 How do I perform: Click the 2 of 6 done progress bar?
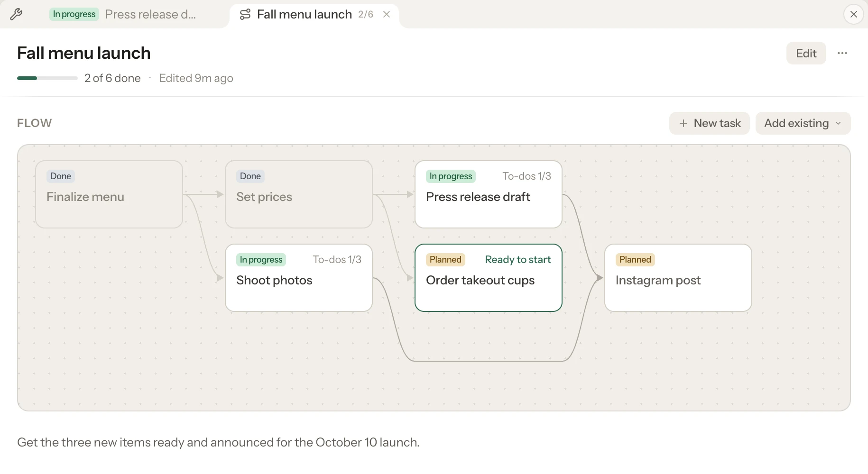tap(47, 78)
